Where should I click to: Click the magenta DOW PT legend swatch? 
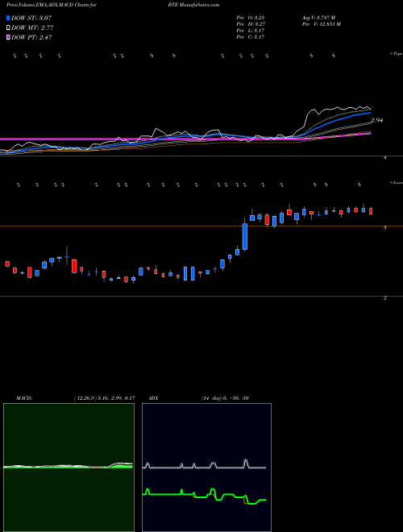tap(8, 38)
